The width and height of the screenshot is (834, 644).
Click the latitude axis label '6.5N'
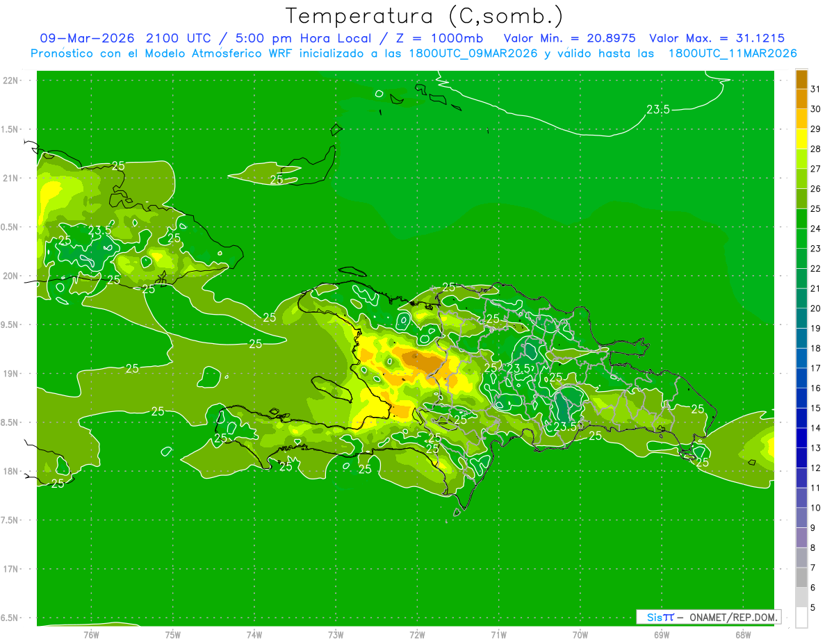point(10,618)
